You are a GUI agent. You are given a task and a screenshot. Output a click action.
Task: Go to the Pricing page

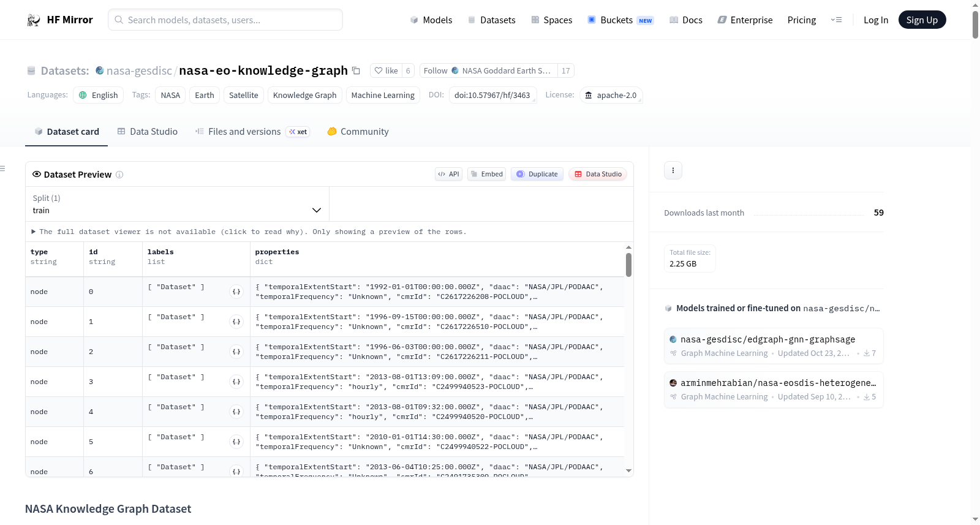click(802, 20)
